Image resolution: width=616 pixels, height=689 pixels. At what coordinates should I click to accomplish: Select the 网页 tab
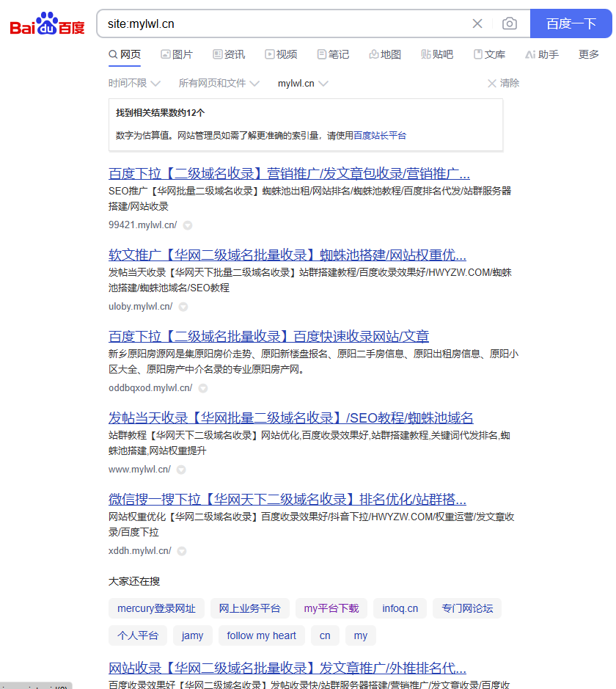(x=125, y=54)
